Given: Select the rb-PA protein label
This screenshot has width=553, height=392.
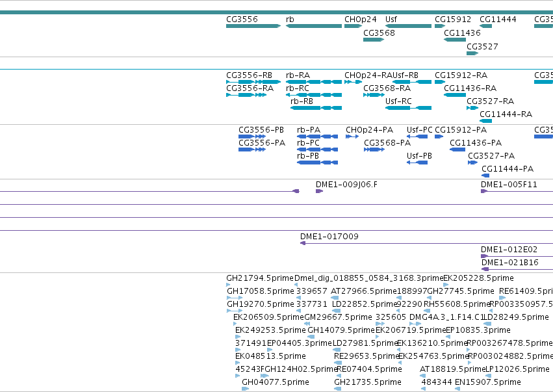Looking at the screenshot, I should coord(309,130).
